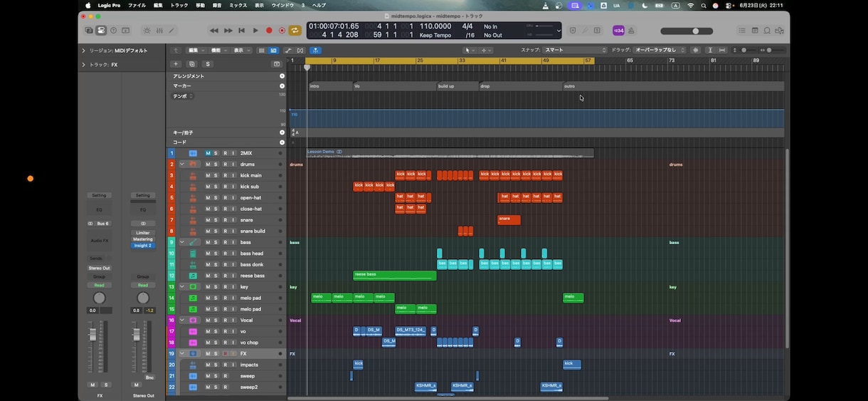Select the reese bass green region
Viewport: 868px width, 401px height.
click(395, 276)
